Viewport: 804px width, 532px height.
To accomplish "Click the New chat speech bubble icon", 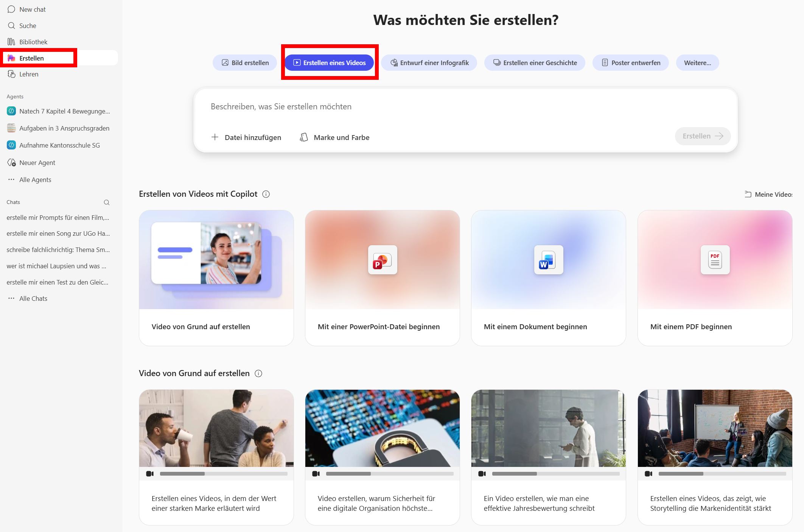I will click(11, 9).
